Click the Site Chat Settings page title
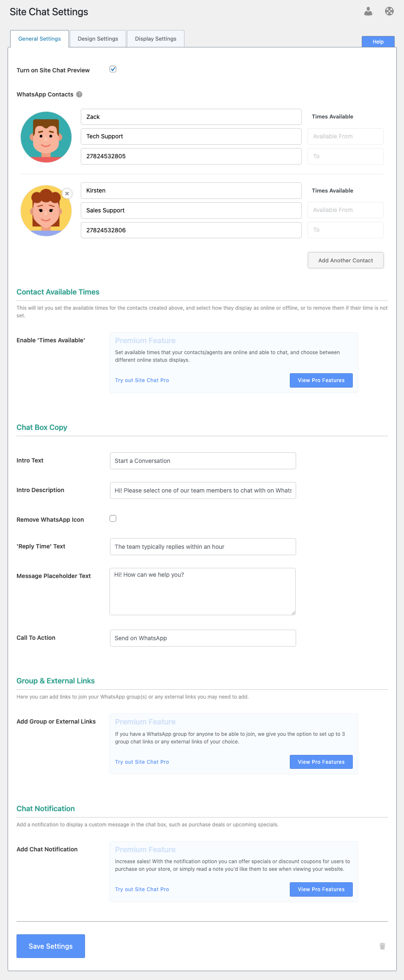The height and width of the screenshot is (980, 404). pyautogui.click(x=49, y=12)
